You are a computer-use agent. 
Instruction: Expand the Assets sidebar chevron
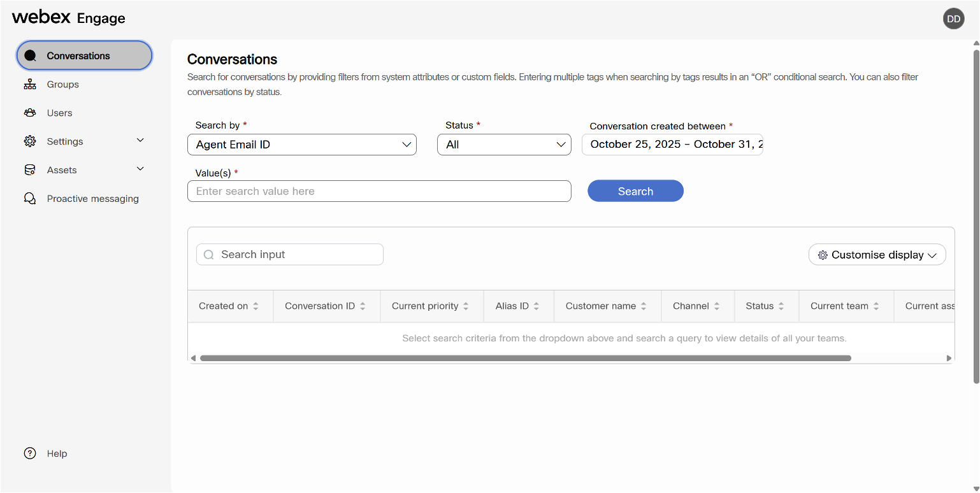tap(140, 169)
